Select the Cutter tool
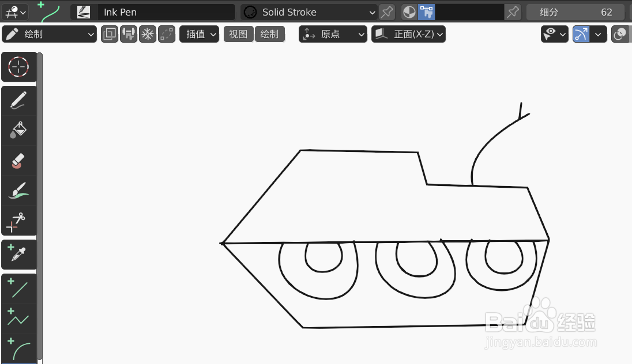 [x=18, y=221]
